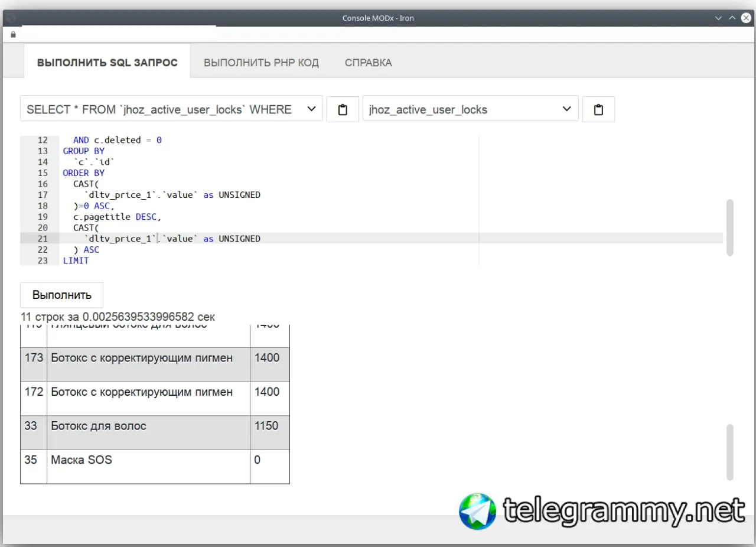Select id cell 33
The width and height of the screenshot is (756, 547).
[34, 433]
